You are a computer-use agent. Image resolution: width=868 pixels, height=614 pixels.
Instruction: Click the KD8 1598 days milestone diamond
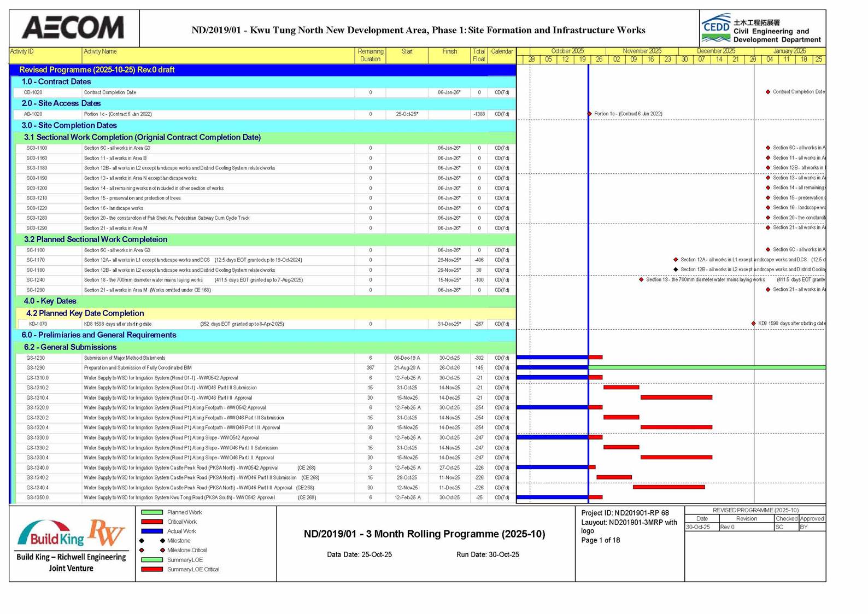(754, 324)
